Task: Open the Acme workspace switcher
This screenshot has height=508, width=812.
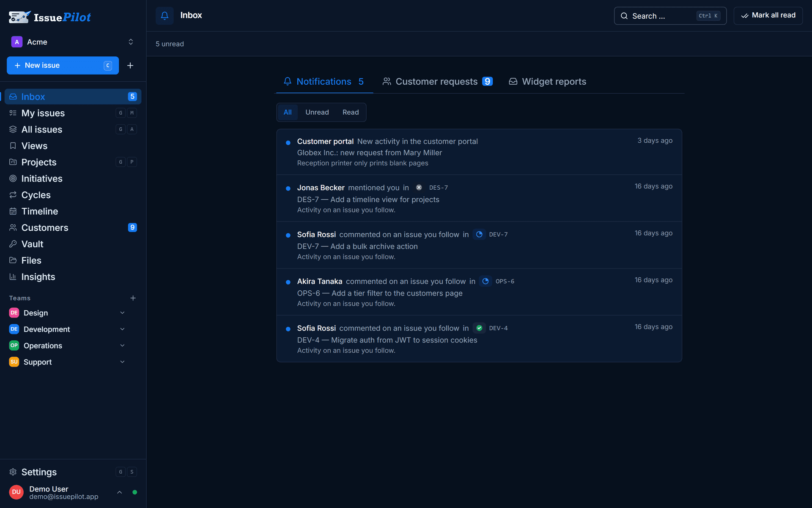Action: point(73,42)
